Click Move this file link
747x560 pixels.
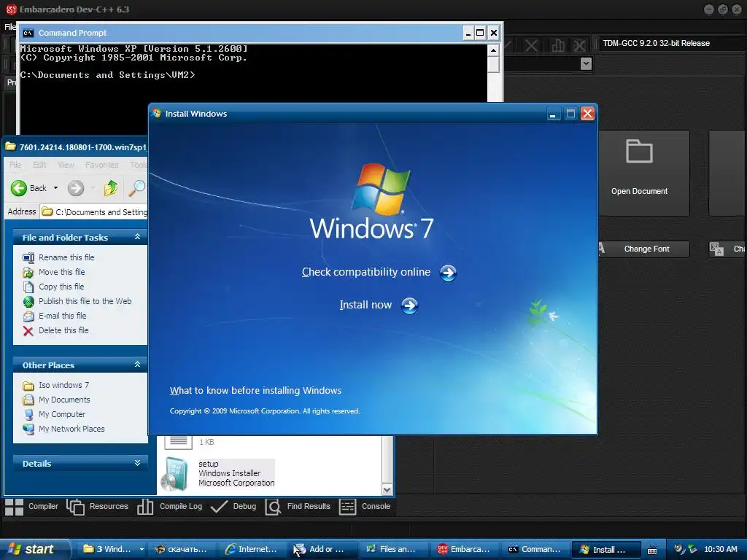[x=62, y=273]
